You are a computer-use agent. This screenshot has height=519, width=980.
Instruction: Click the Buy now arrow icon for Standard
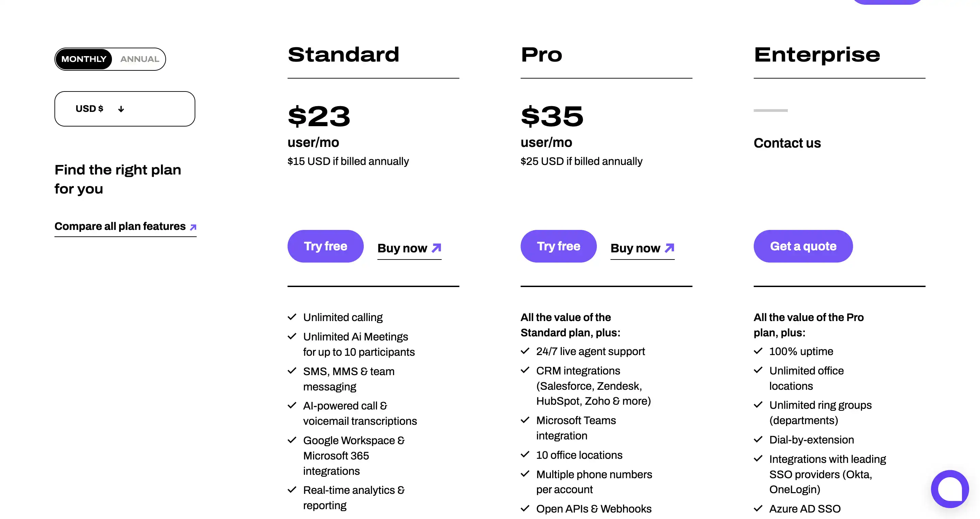(436, 248)
